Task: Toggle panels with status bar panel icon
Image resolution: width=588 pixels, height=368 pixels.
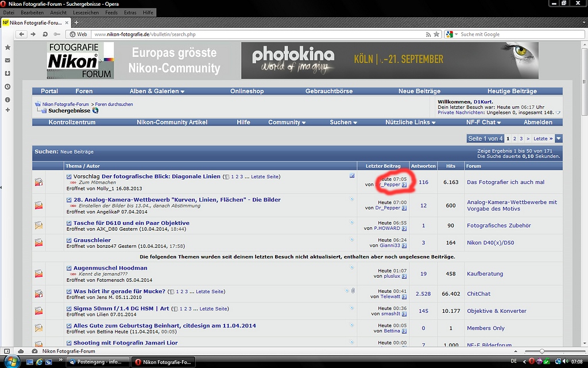Action: (x=7, y=351)
